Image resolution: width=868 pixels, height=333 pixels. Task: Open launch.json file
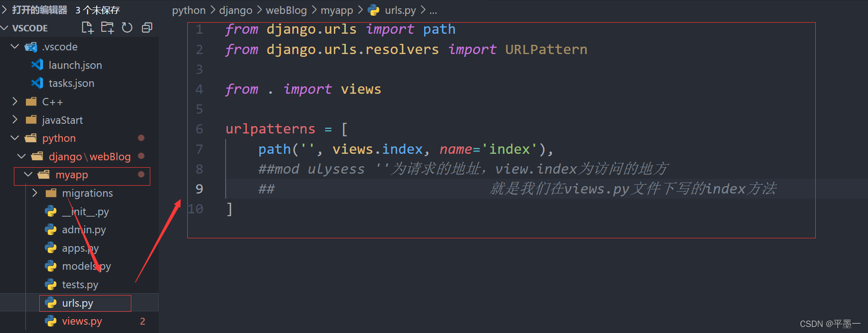click(x=75, y=65)
